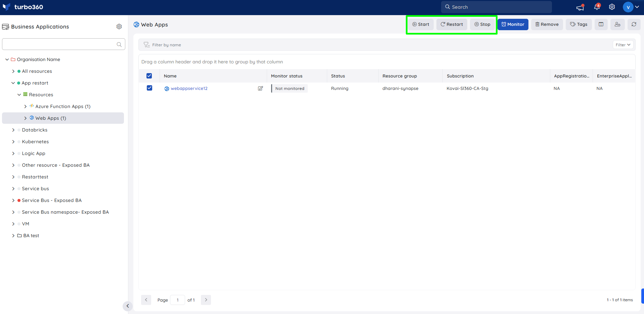Click the turbo360 logo
The width and height of the screenshot is (644, 314).
23,7
